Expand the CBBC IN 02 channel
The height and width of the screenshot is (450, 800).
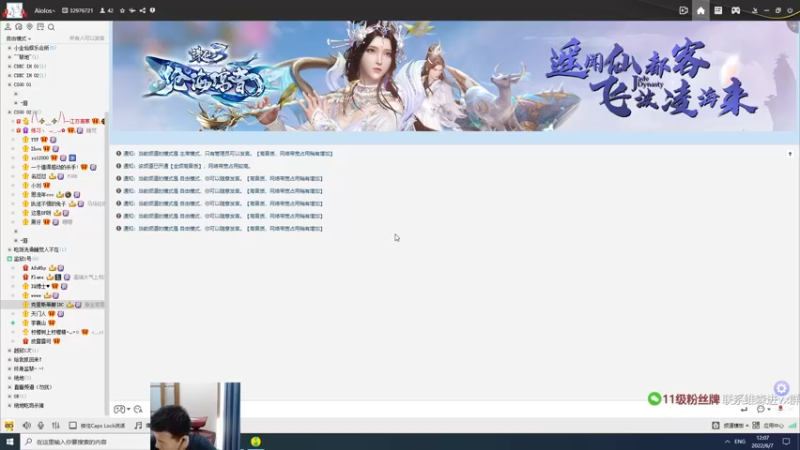point(9,76)
